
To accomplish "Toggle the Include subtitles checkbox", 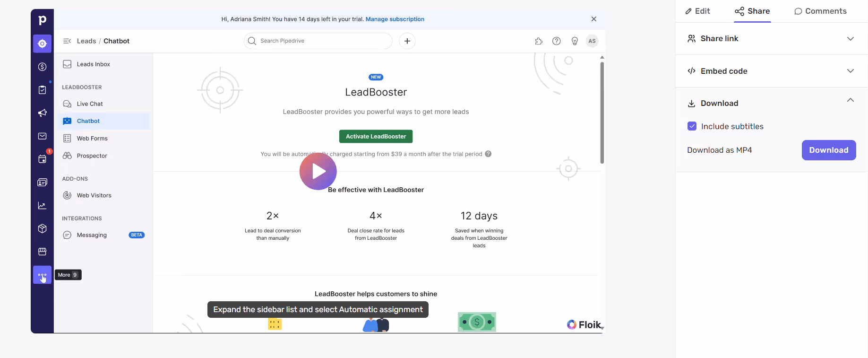I will 692,126.
